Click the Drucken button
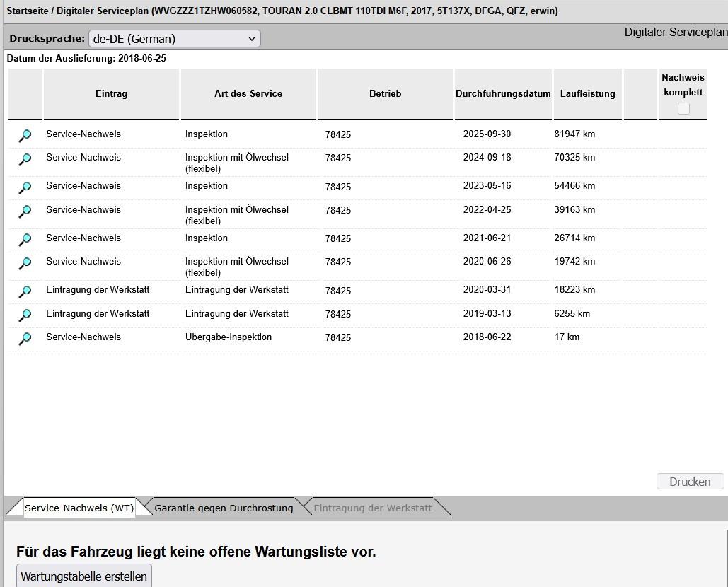The height and width of the screenshot is (587, 728). (x=690, y=482)
